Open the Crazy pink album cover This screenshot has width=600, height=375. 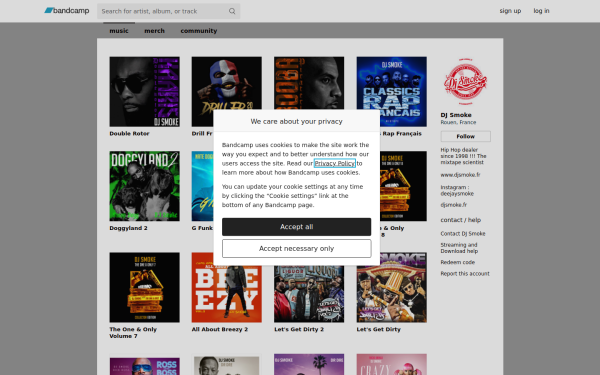[391, 364]
